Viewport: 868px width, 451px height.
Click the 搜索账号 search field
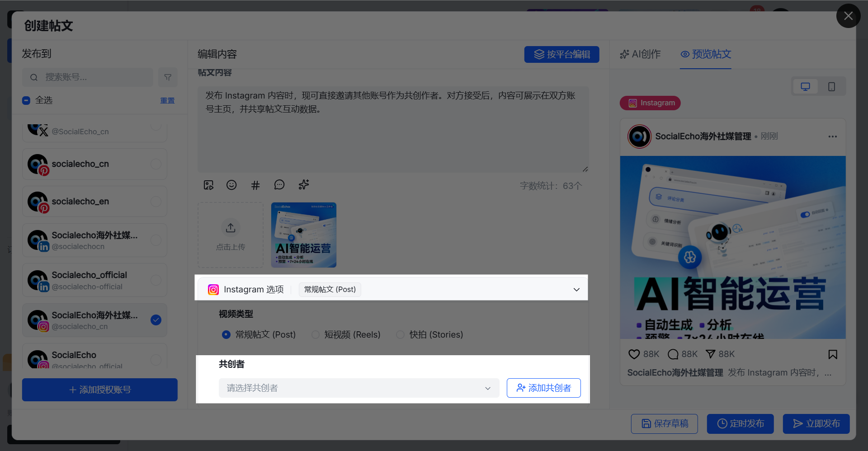pos(88,77)
